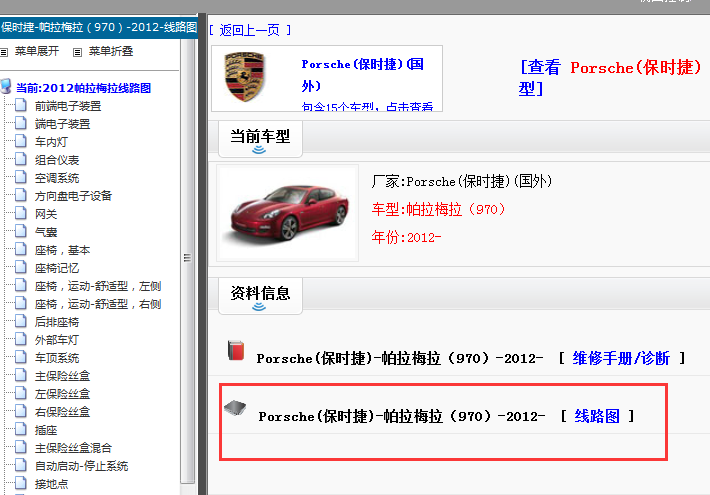Click the red Panamera car photo
Viewport: 710px width, 495px height.
(288, 213)
